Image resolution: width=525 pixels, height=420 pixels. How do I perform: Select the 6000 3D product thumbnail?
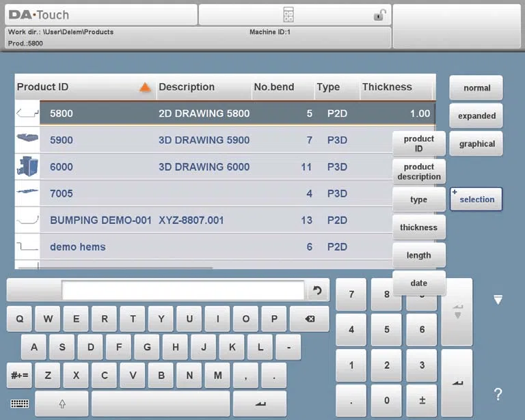(27, 167)
